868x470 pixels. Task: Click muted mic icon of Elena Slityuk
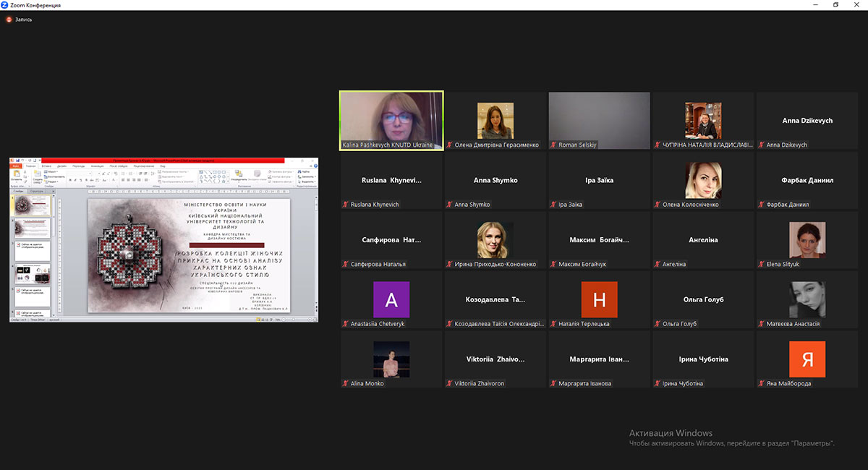coord(762,264)
